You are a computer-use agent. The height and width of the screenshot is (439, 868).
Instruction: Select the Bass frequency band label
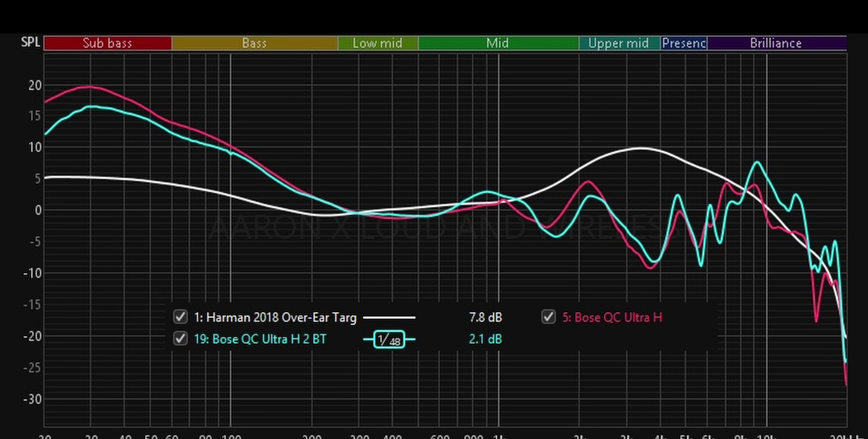pos(255,43)
